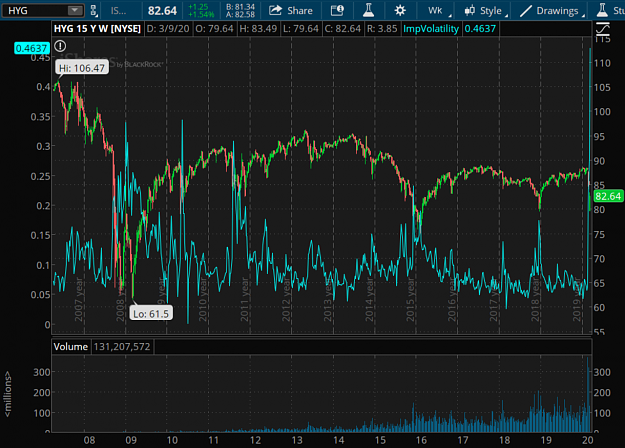This screenshot has width=625, height=448.
Task: Click the H: 83.49 high value
Action: click(258, 29)
